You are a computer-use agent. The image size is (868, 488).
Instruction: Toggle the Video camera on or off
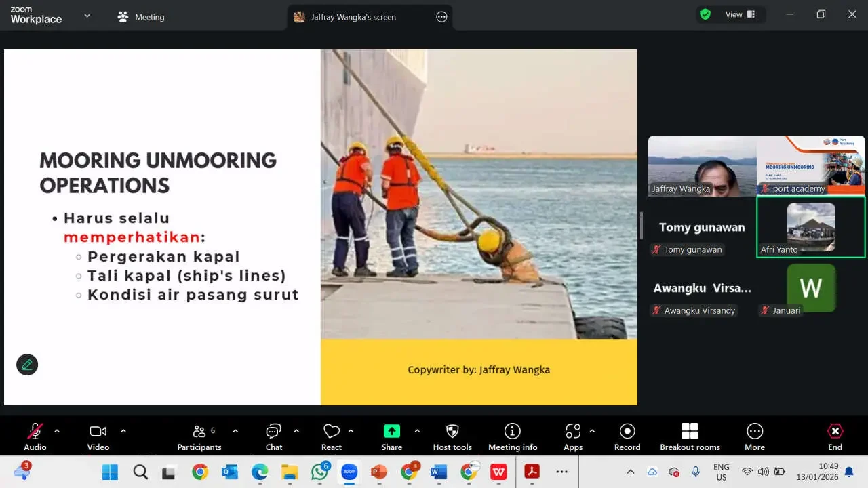click(98, 436)
